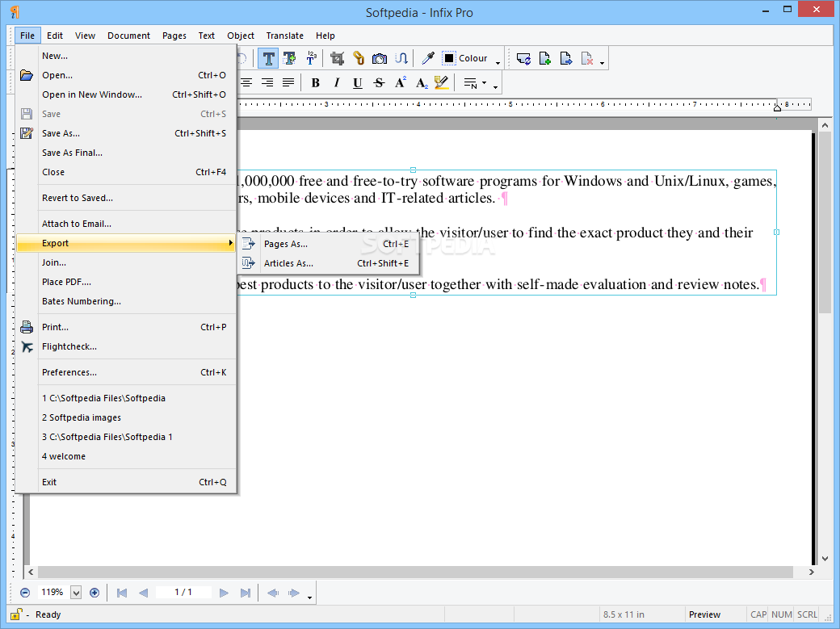The image size is (840, 629).
Task: Click the black Colour swatch
Action: pyautogui.click(x=449, y=58)
